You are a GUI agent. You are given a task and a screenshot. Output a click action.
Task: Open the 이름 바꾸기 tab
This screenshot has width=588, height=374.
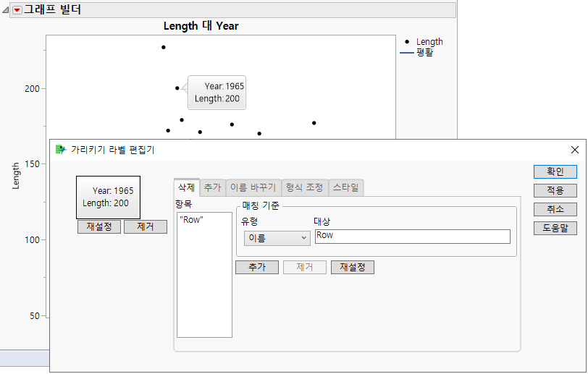click(253, 187)
